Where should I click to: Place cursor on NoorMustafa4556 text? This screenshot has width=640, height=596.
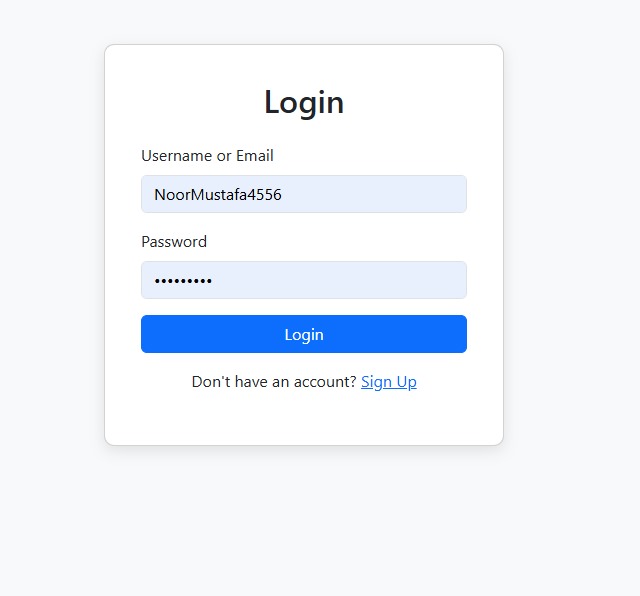(x=218, y=195)
